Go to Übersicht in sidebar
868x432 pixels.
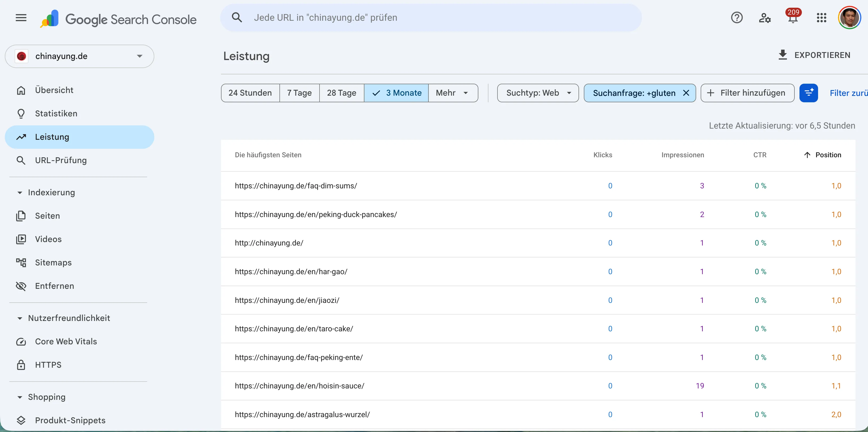(79, 90)
